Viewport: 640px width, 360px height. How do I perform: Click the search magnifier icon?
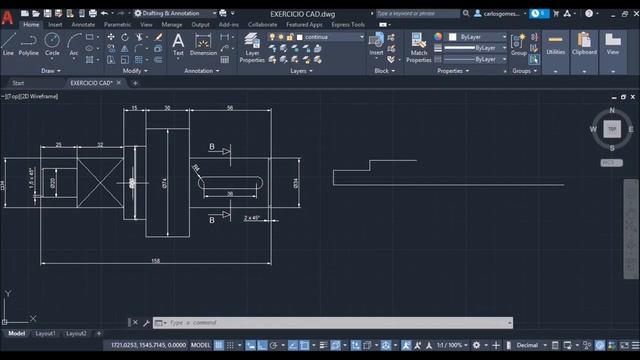coord(466,13)
